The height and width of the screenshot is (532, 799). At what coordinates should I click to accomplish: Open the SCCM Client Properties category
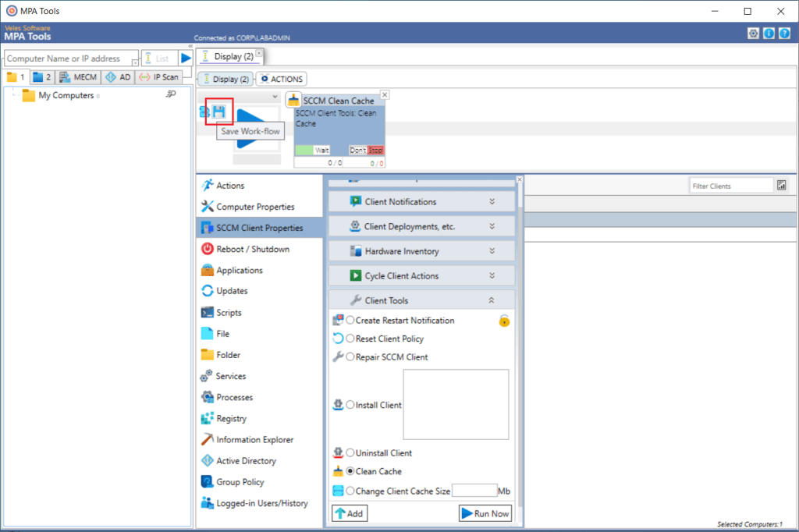[259, 228]
